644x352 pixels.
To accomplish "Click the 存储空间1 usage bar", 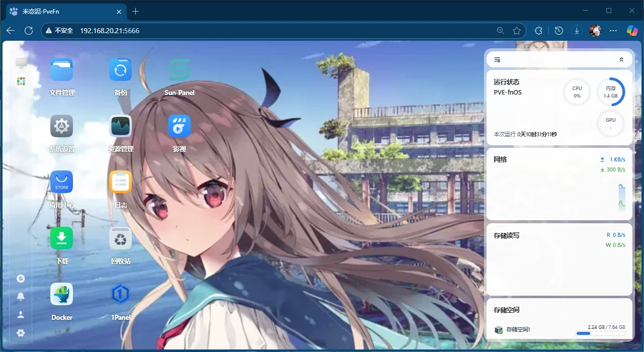I will pos(600,333).
